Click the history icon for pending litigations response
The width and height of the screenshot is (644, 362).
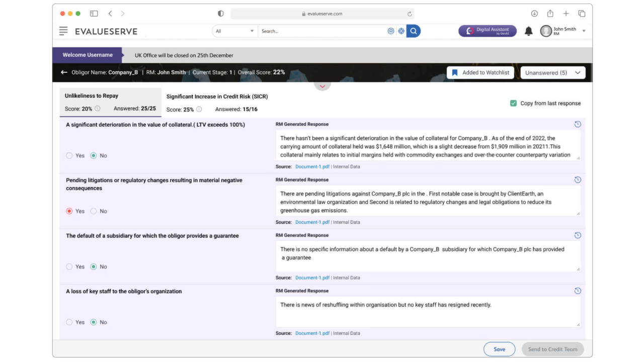coord(578,179)
